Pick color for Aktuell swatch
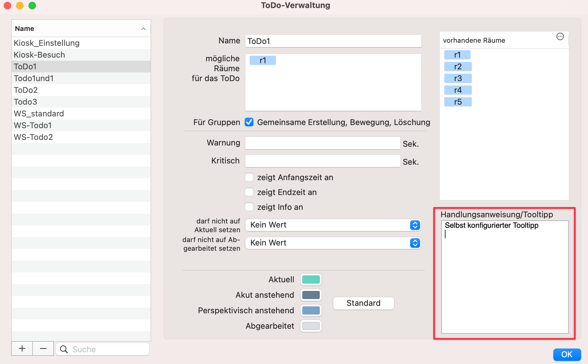 (311, 279)
